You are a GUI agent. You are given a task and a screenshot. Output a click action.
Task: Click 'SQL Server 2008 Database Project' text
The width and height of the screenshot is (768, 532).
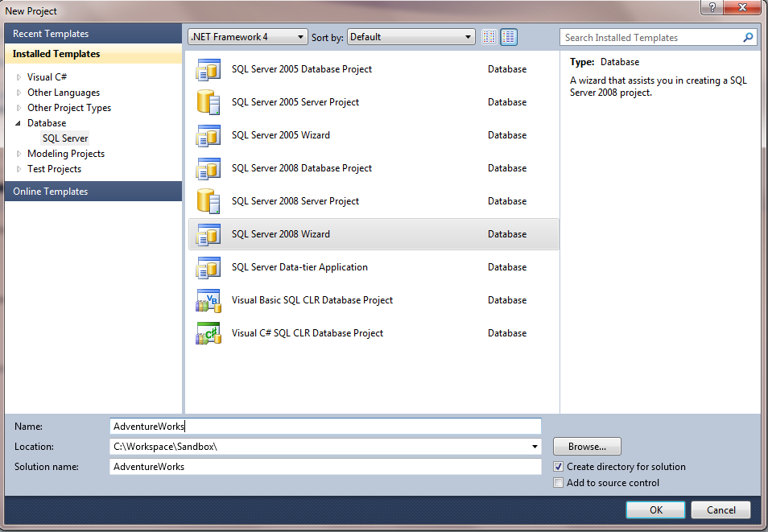[302, 168]
